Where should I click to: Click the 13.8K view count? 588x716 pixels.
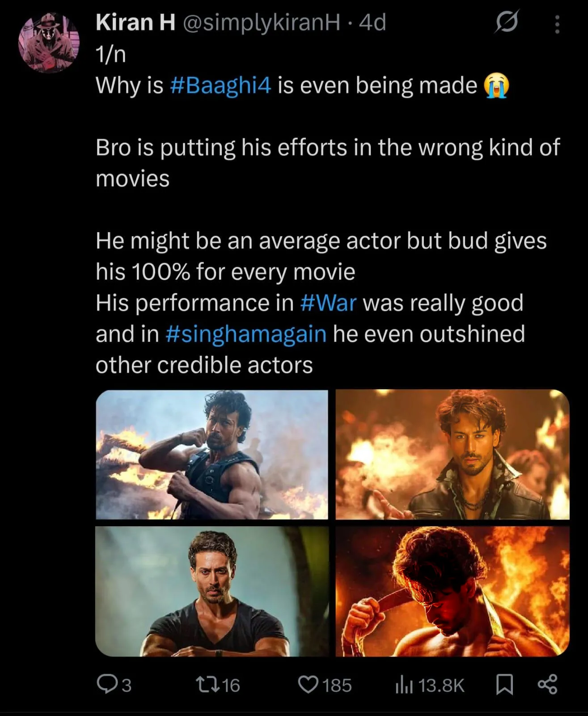pyautogui.click(x=441, y=683)
